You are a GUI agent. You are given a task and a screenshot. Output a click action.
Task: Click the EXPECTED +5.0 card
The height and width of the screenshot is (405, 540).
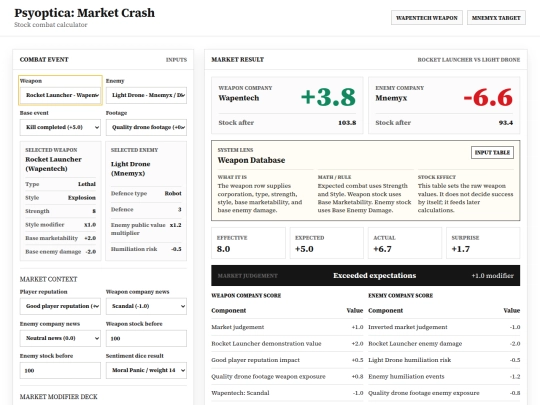pyautogui.click(x=326, y=243)
